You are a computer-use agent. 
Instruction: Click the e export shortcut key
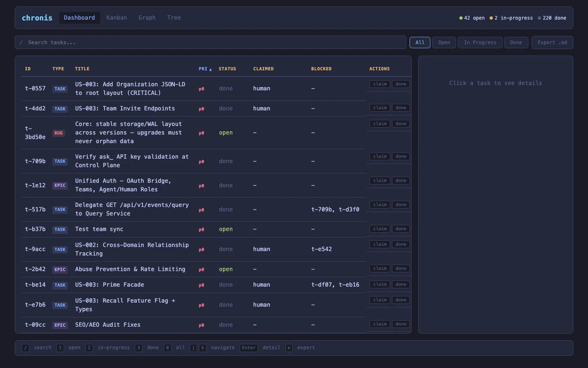[289, 348]
